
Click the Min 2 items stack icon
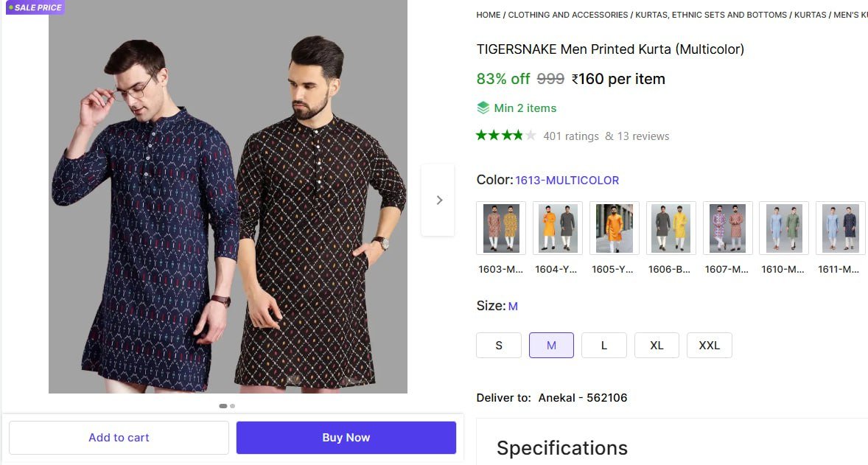point(483,108)
